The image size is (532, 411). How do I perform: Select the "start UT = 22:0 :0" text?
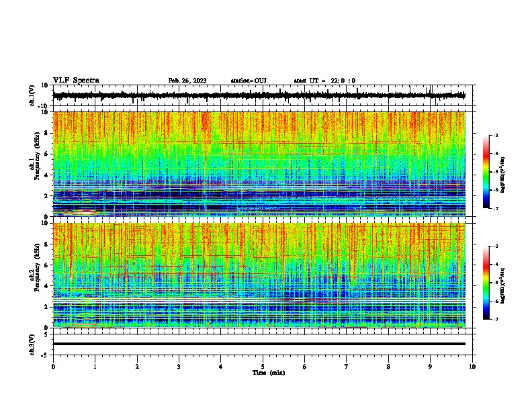[x=324, y=81]
